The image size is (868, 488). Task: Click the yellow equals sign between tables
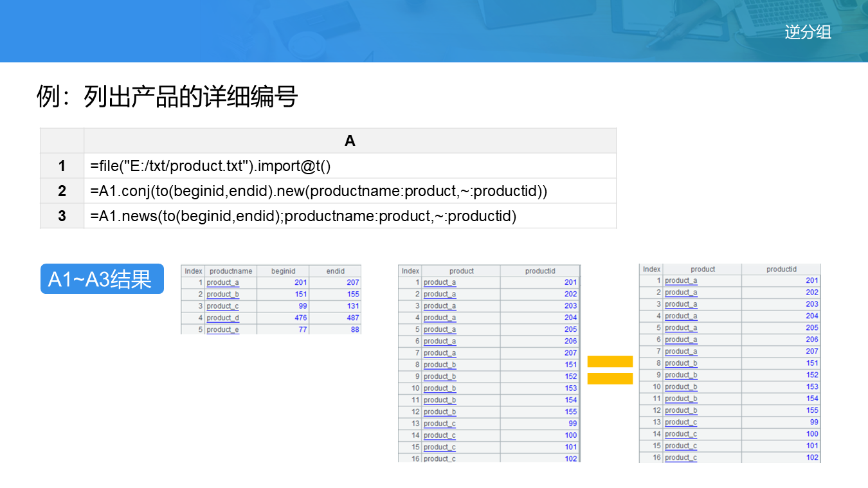tap(610, 370)
